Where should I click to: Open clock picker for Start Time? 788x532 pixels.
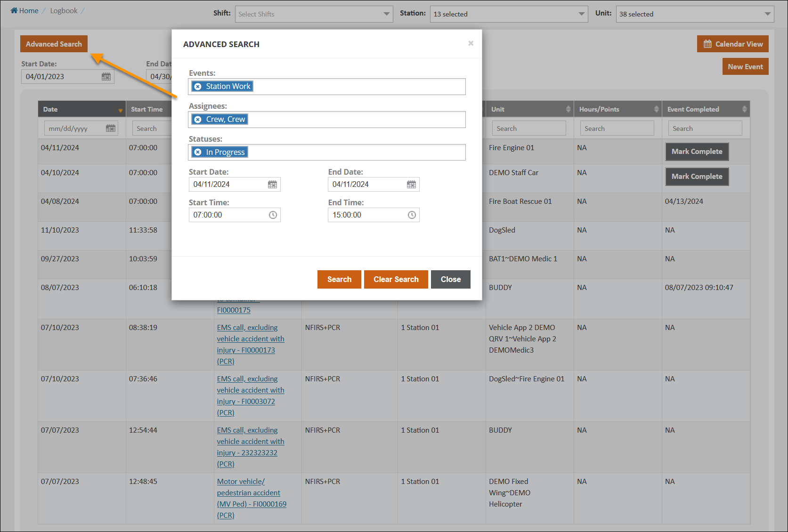(273, 215)
